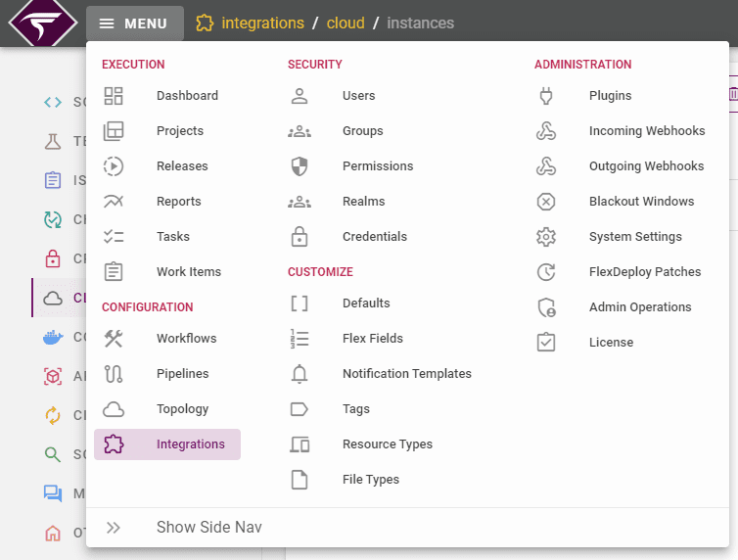The image size is (738, 560).
Task: Click the instances breadcrumb
Action: point(420,23)
